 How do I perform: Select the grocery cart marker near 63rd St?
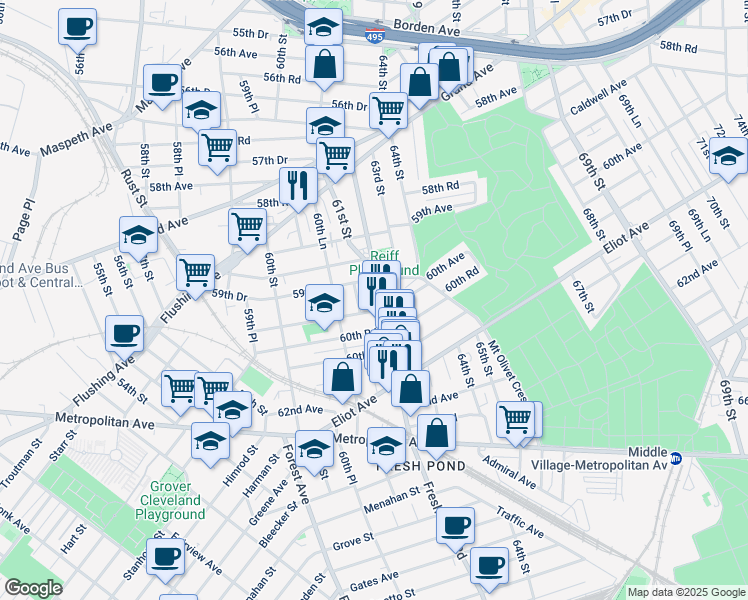388,110
